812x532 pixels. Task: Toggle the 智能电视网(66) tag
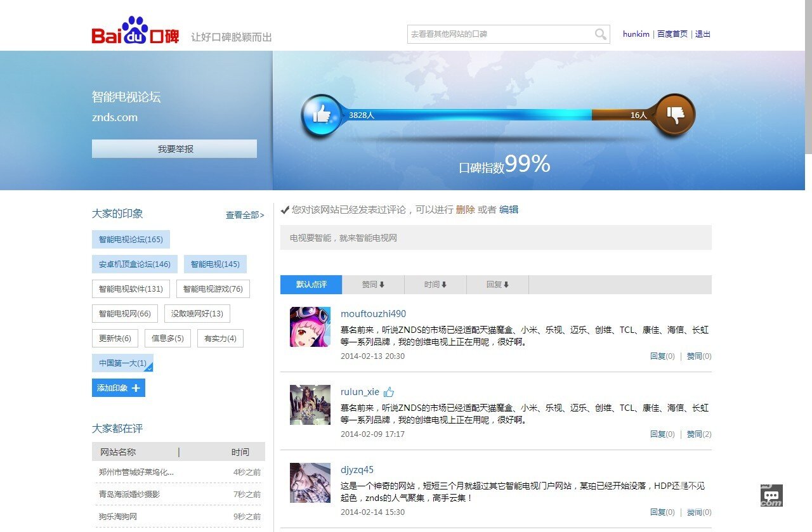[125, 314]
